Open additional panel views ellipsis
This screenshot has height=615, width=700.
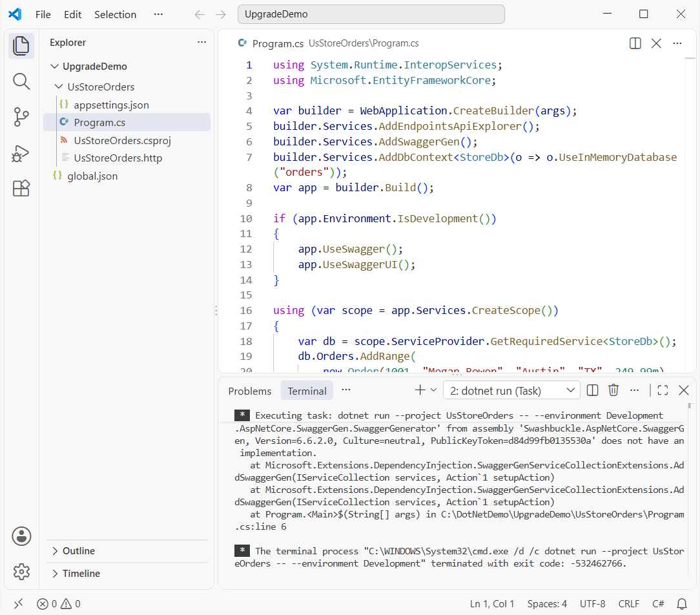(346, 390)
